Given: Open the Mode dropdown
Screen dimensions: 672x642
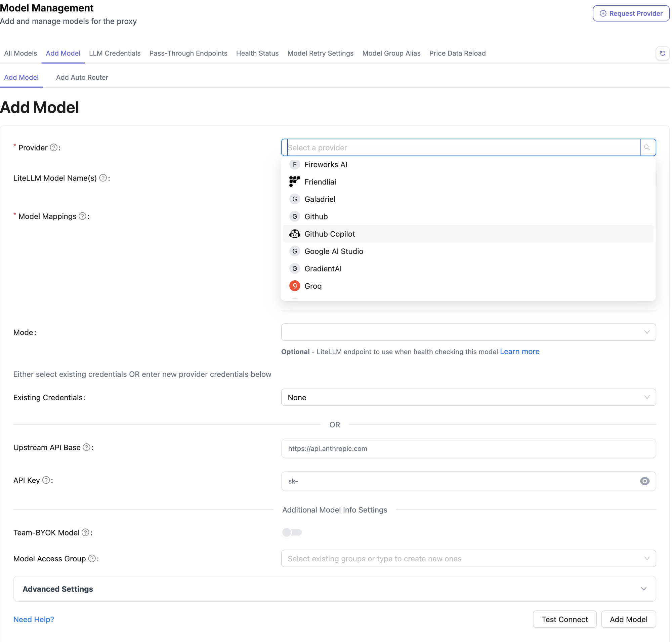Looking at the screenshot, I should [x=468, y=332].
